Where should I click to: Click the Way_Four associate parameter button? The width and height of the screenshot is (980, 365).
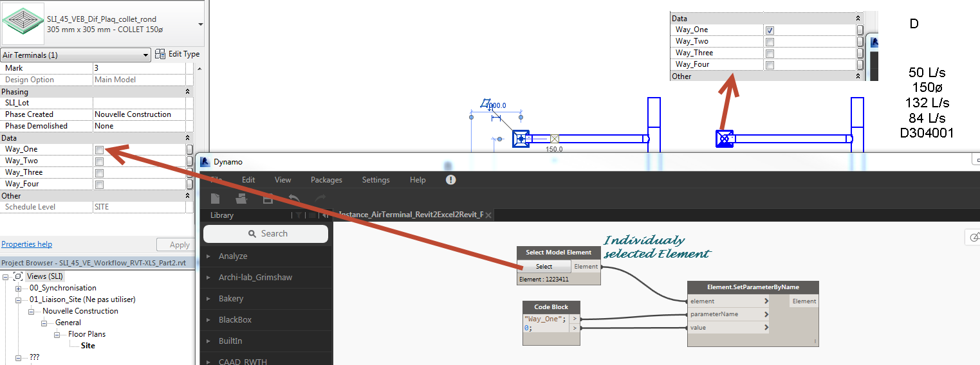click(190, 184)
